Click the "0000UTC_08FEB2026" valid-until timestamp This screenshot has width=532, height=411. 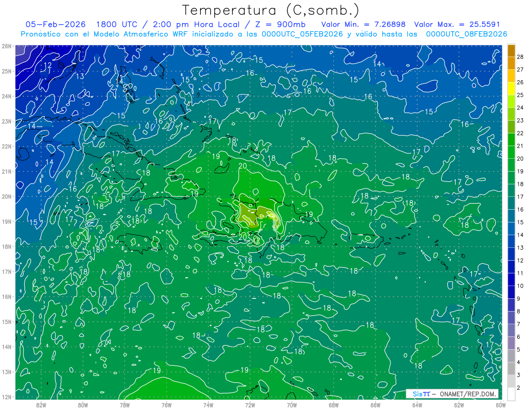(466, 34)
